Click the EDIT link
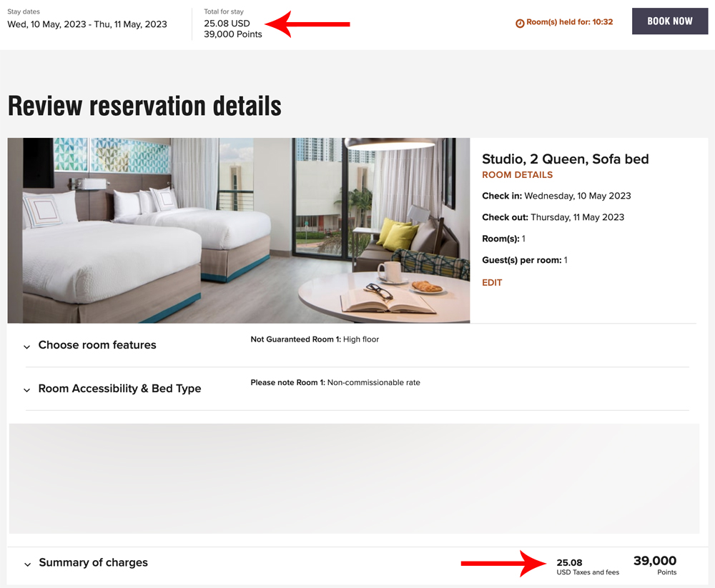Image resolution: width=715 pixels, height=588 pixels. tap(492, 283)
